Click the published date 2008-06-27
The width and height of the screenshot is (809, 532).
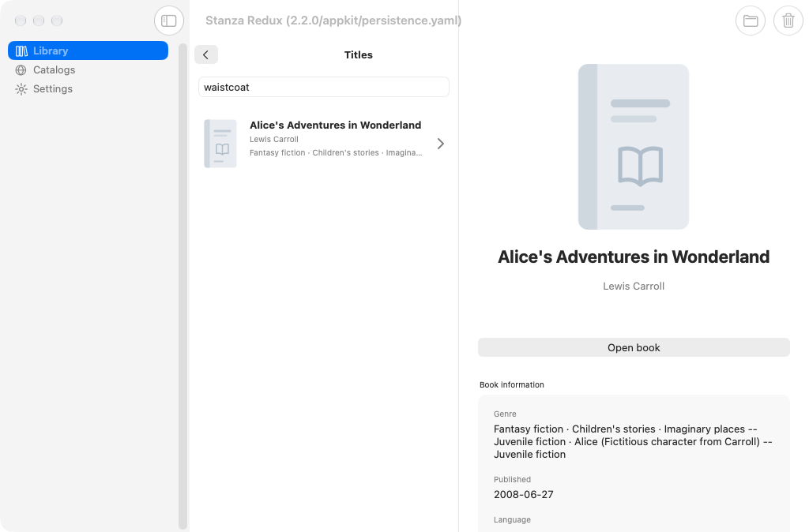pos(524,494)
